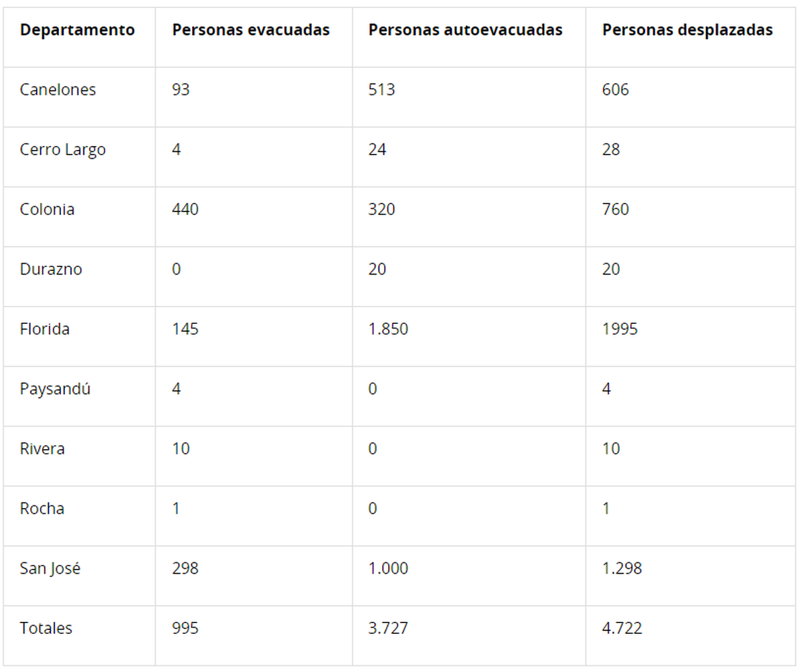
Task: Select the San José department cell
Action: (50, 568)
